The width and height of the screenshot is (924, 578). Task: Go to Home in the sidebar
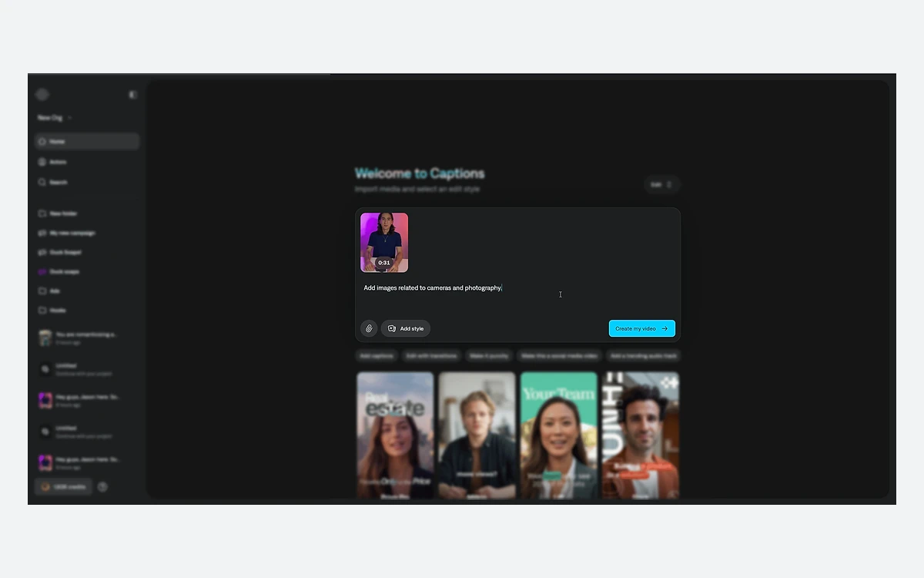coord(87,142)
